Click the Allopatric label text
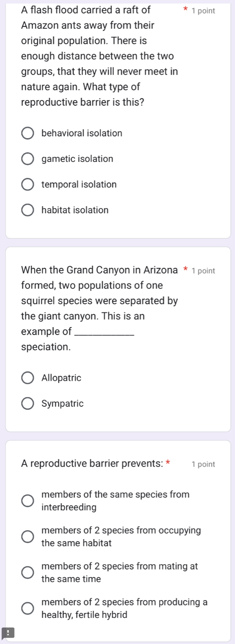Screen dimensions: 235x644 coord(61,378)
